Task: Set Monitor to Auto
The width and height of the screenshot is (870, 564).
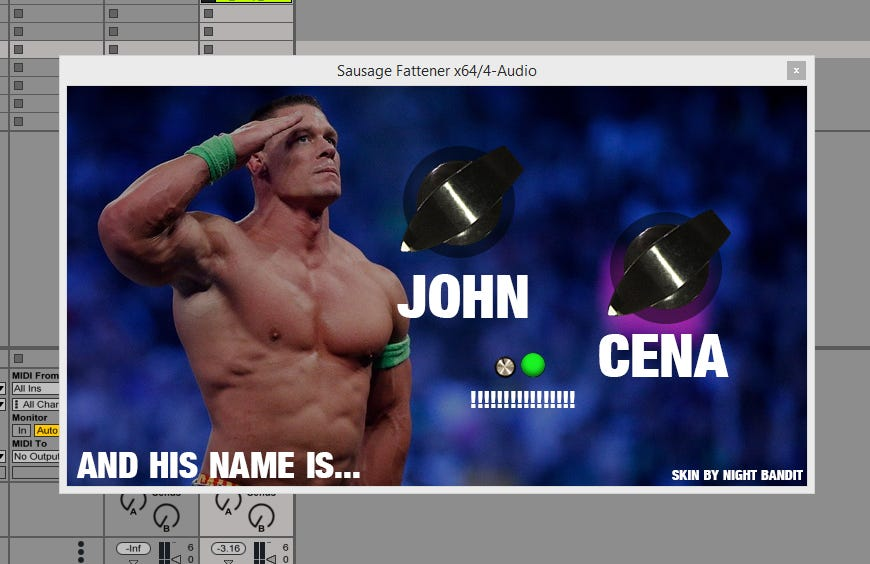Action: (x=47, y=430)
